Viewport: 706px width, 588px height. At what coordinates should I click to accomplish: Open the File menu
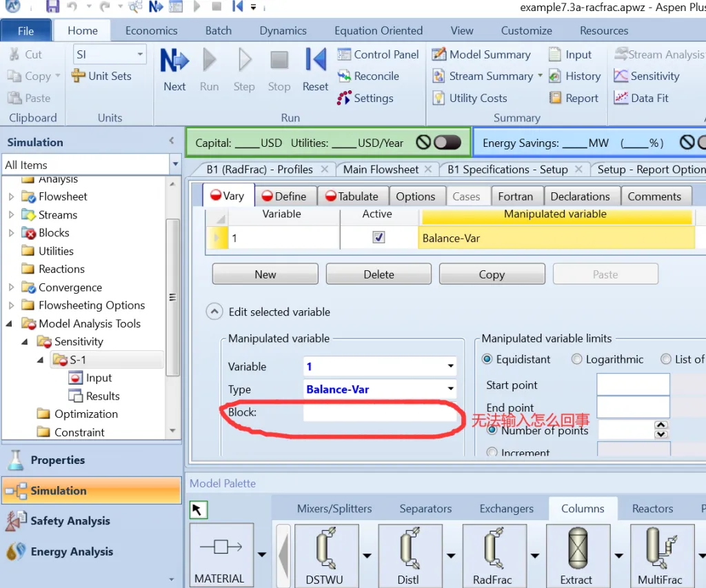point(26,30)
